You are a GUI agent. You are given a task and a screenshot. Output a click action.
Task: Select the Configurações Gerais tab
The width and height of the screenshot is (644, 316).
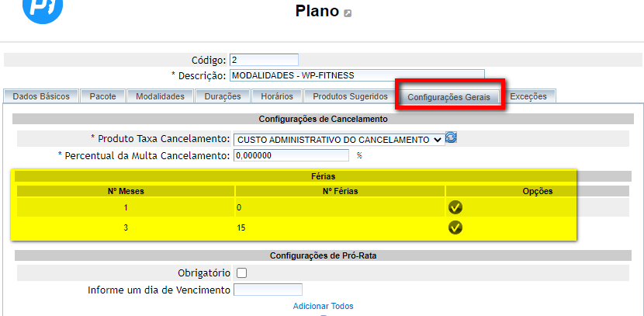448,97
